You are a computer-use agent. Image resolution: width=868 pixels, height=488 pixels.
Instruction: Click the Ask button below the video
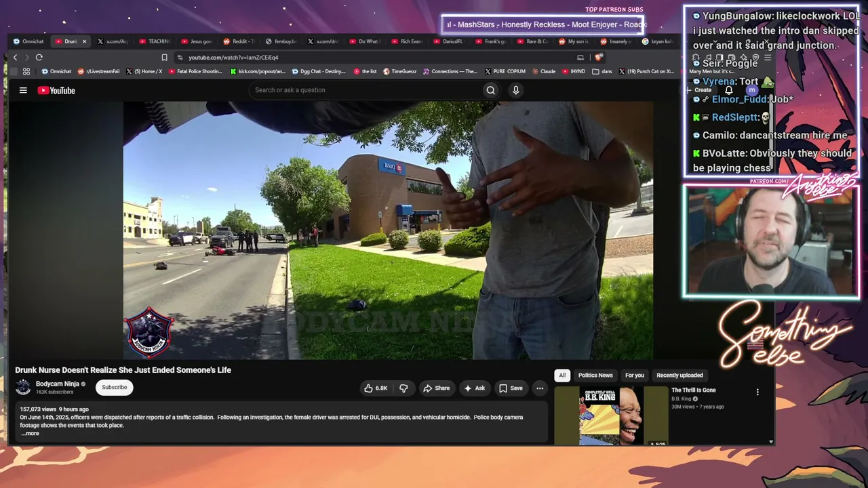coord(474,388)
